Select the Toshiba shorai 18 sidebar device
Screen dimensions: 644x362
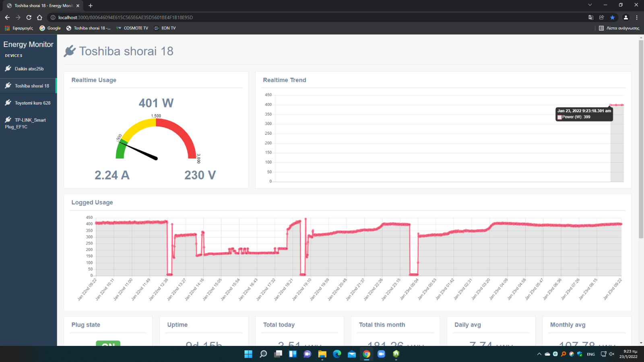[28, 86]
